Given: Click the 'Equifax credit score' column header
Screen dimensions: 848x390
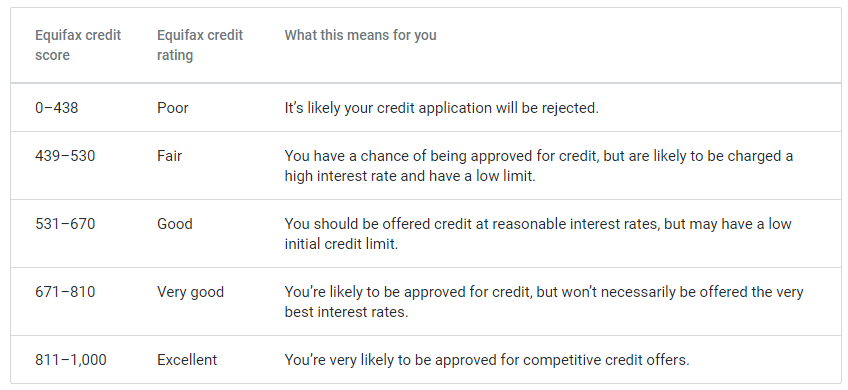Looking at the screenshot, I should tap(78, 45).
